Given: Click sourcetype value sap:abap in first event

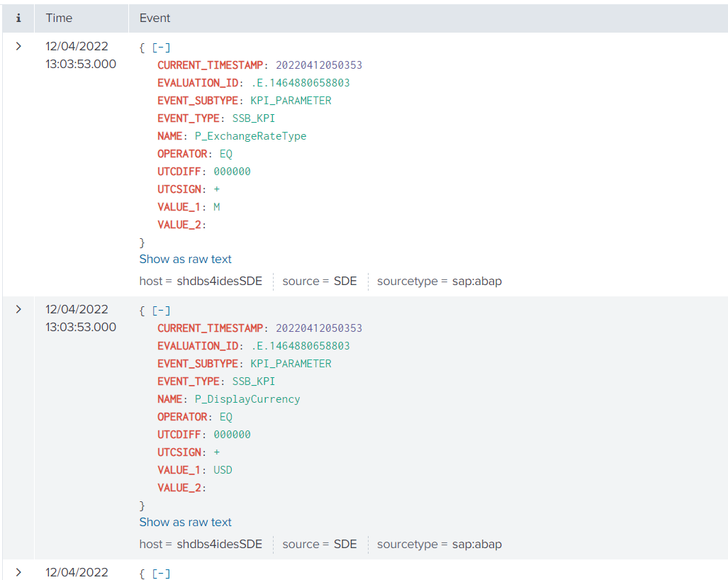Looking at the screenshot, I should 476,281.
